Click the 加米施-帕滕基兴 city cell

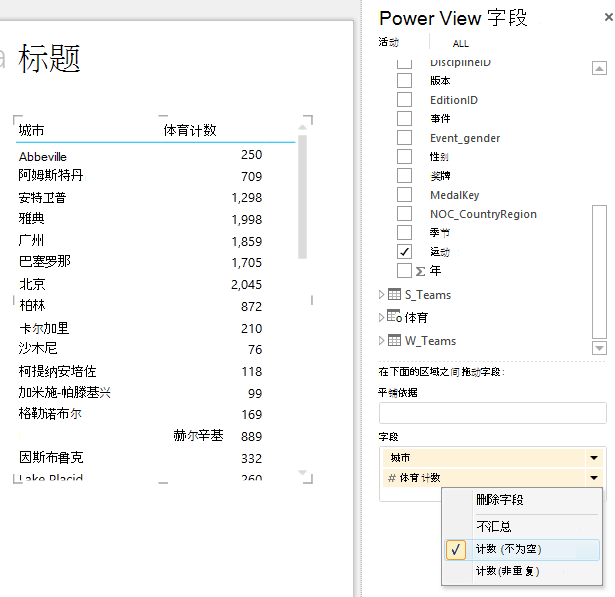point(65,392)
